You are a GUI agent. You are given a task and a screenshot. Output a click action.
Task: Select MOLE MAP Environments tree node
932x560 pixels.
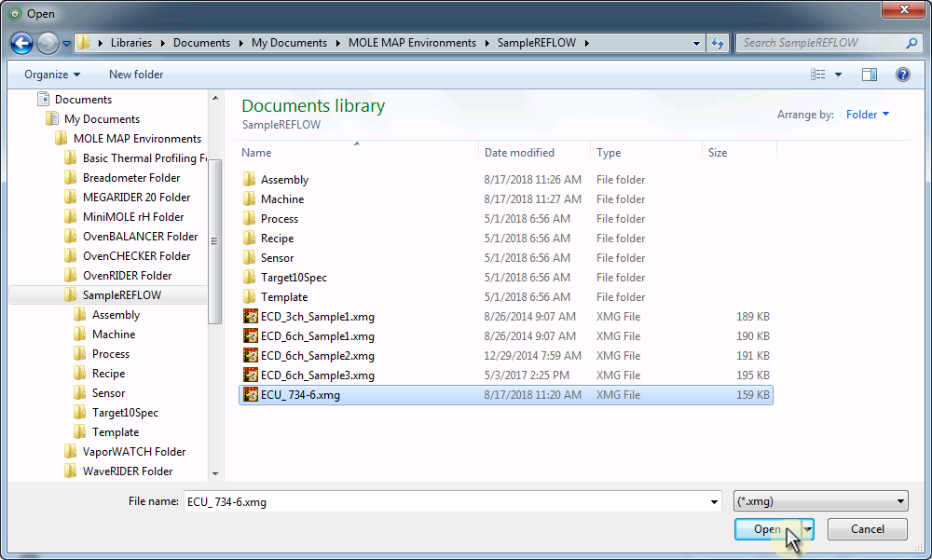(137, 139)
